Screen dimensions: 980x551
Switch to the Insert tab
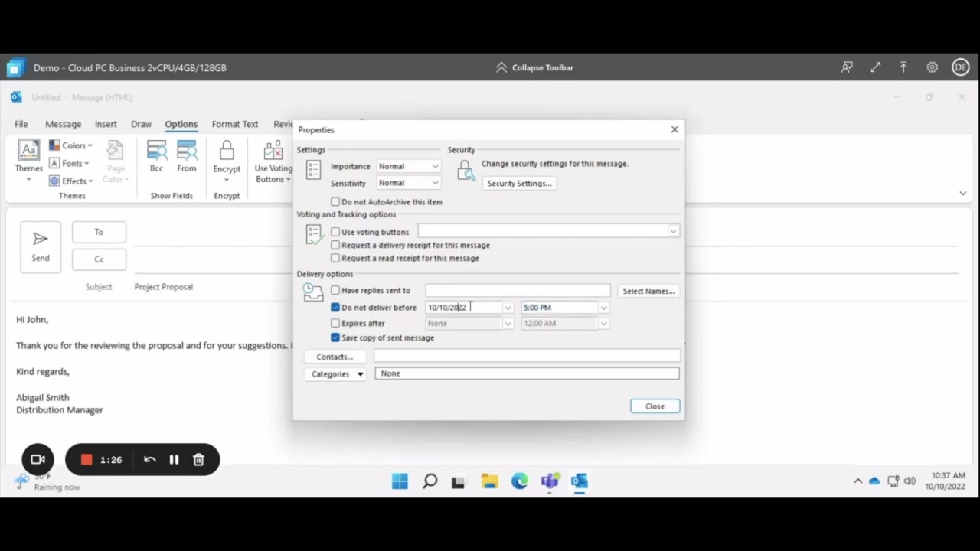[x=106, y=124]
